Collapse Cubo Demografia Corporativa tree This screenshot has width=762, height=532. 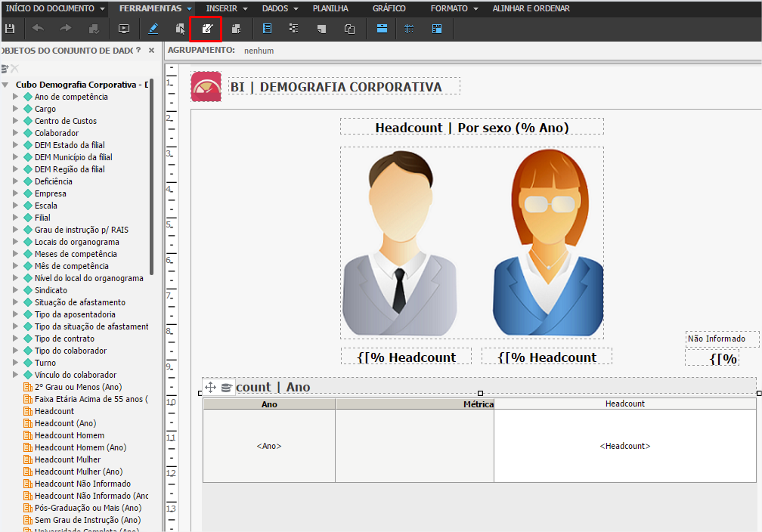coord(6,85)
